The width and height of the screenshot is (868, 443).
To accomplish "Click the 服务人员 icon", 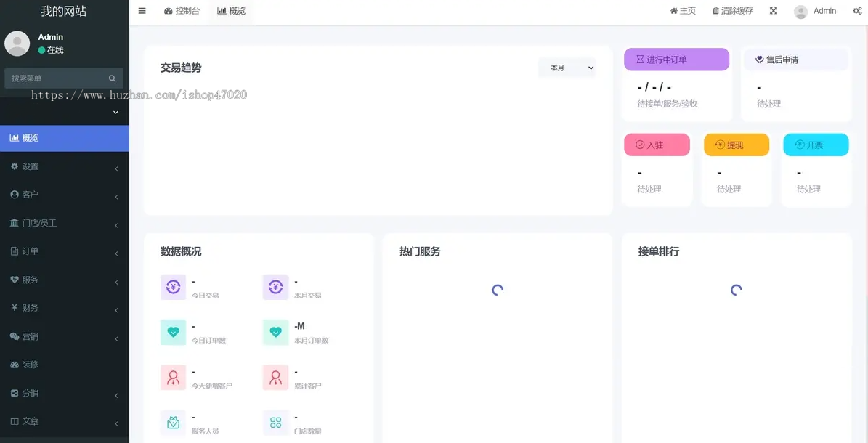I will [x=174, y=423].
